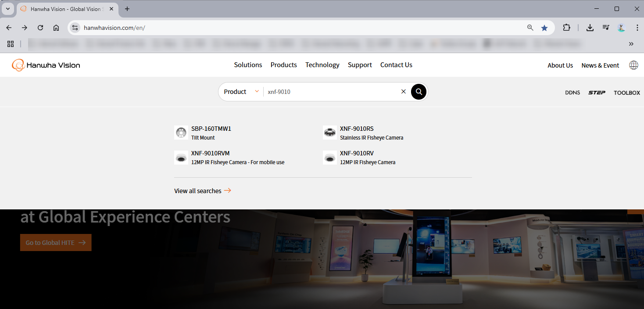Close the Hanwha Vision tab
The height and width of the screenshot is (309, 644).
(x=111, y=9)
